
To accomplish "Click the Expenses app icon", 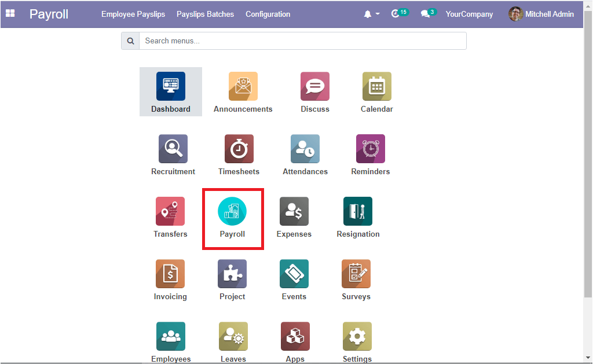I will coord(294,212).
